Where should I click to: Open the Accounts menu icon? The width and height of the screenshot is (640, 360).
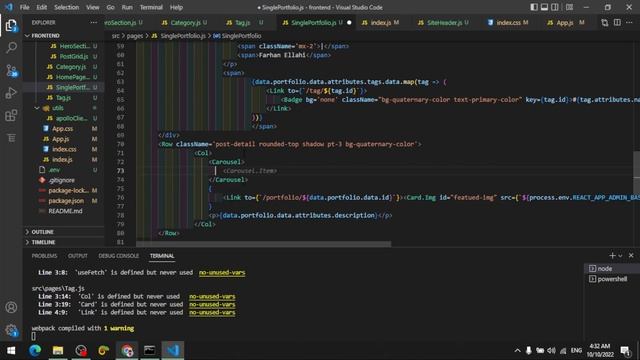11,307
